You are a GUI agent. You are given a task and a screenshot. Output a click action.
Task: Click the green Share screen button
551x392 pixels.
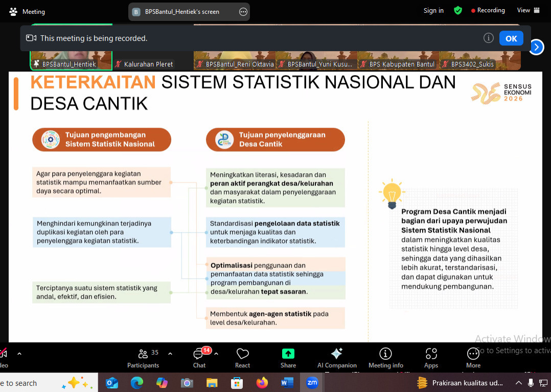(288, 358)
